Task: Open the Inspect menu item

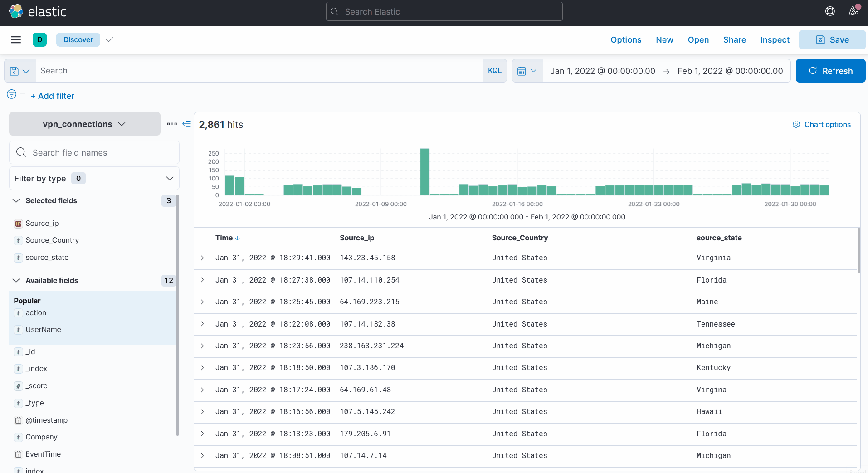Action: tap(775, 40)
